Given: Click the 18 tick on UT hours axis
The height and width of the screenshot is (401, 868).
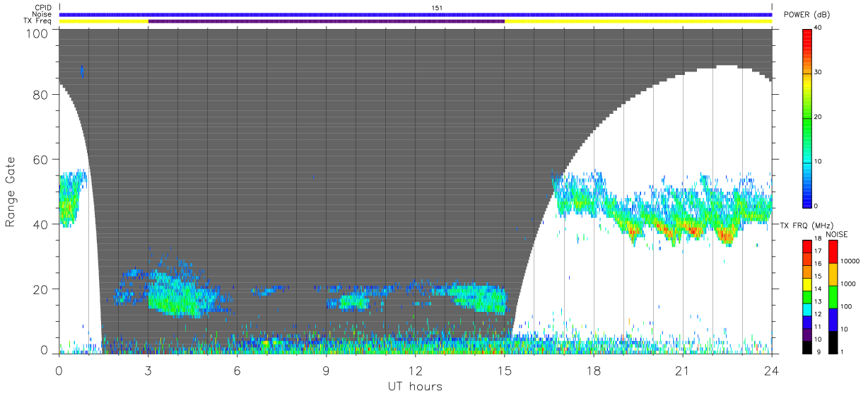Looking at the screenshot, I should 594,370.
